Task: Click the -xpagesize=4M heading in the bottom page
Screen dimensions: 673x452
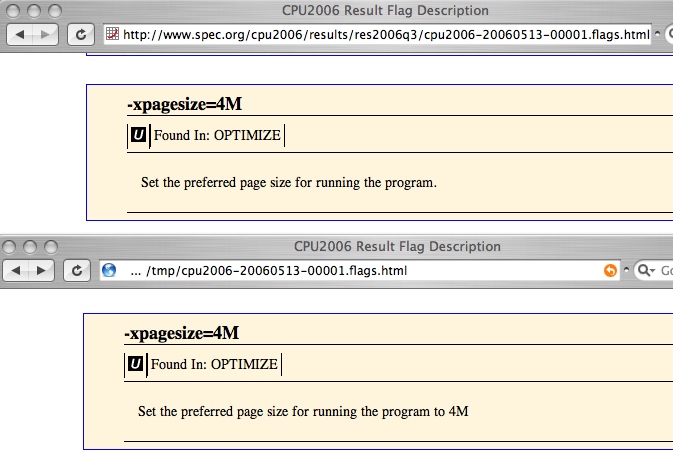Action: click(x=181, y=333)
